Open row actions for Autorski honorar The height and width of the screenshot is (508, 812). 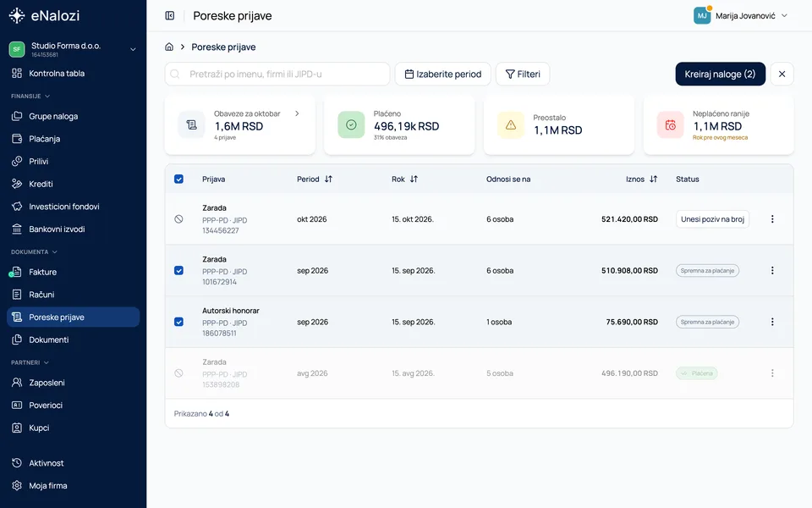click(x=772, y=322)
